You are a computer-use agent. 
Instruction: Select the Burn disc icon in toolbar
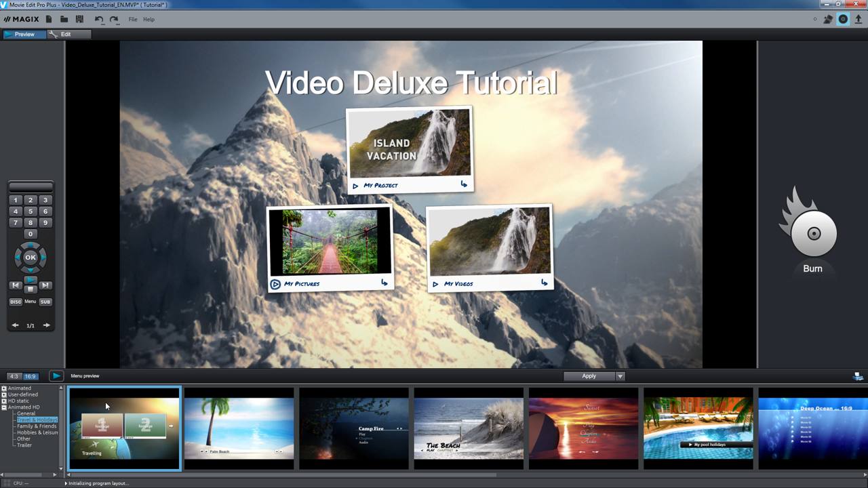pyautogui.click(x=843, y=19)
